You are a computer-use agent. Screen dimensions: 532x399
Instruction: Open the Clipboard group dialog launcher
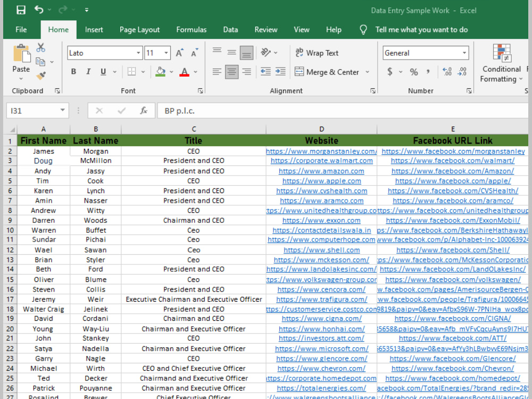coord(57,90)
